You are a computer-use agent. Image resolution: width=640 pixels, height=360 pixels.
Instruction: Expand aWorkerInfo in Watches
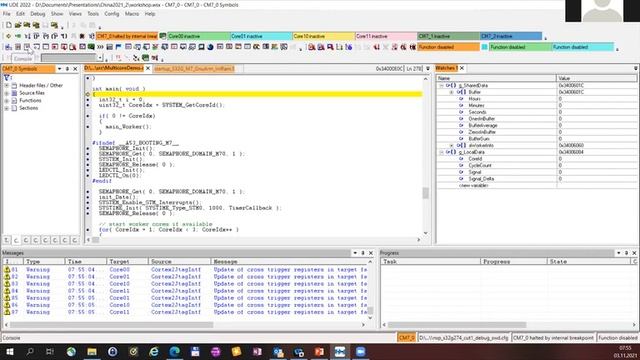[x=451, y=145]
